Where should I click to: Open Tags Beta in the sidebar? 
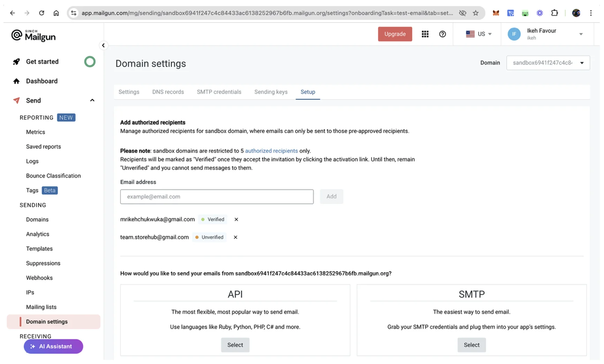point(42,190)
